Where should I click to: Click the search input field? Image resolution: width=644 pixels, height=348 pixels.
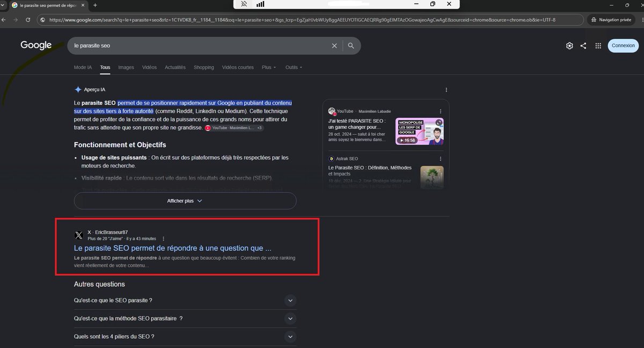[202, 46]
